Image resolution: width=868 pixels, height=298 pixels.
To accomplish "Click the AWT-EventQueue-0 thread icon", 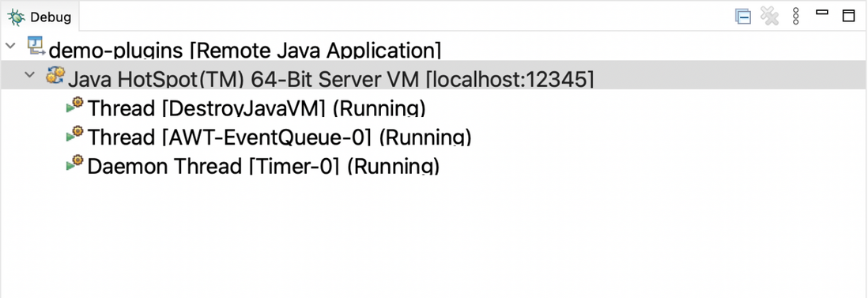I will [74, 134].
